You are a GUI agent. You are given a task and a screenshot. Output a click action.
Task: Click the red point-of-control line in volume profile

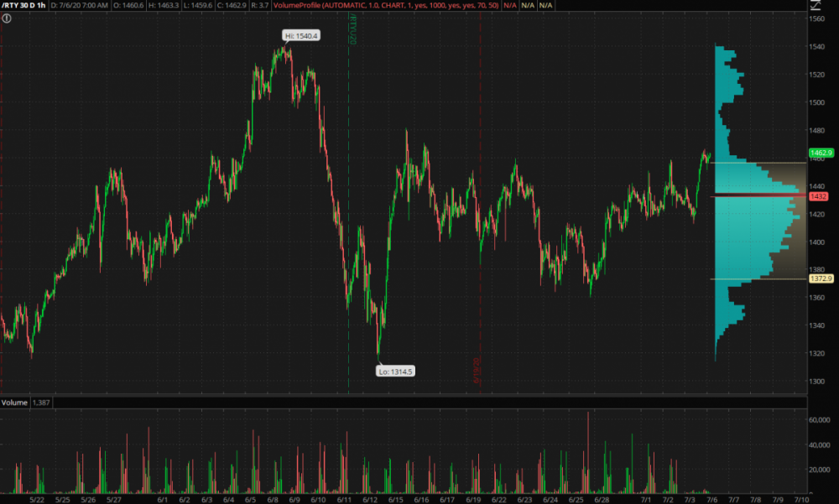tap(755, 196)
